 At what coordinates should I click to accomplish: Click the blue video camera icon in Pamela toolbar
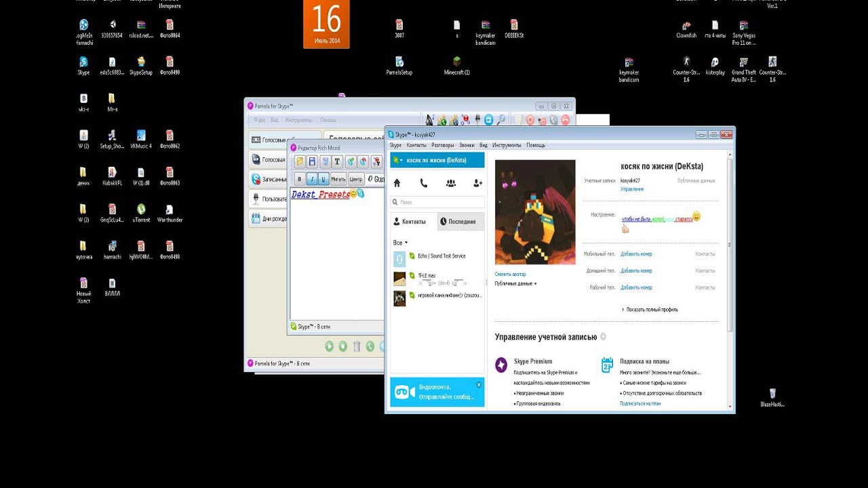(x=489, y=120)
